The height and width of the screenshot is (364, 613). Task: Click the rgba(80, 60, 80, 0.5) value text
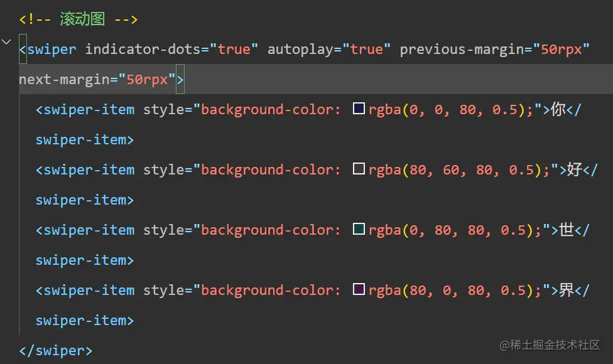click(454, 170)
